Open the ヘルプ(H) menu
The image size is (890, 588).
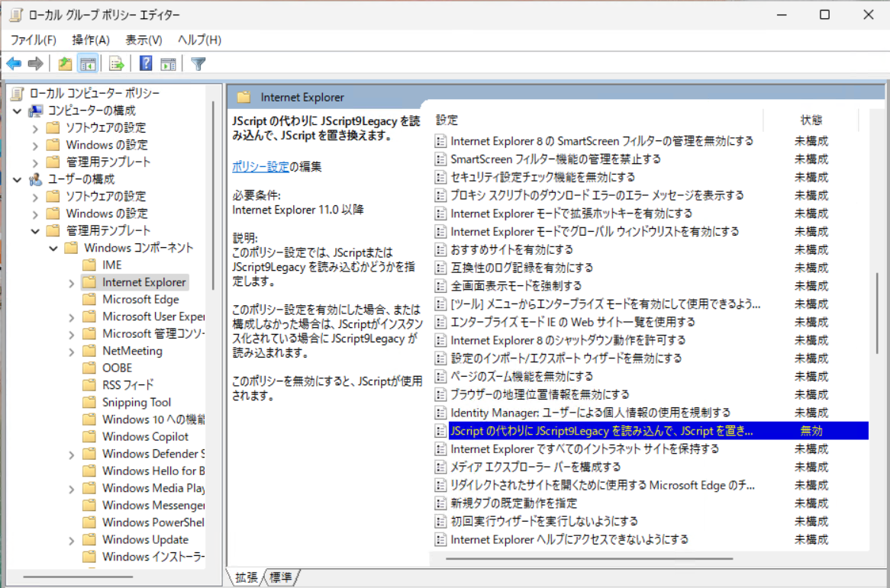click(x=199, y=40)
